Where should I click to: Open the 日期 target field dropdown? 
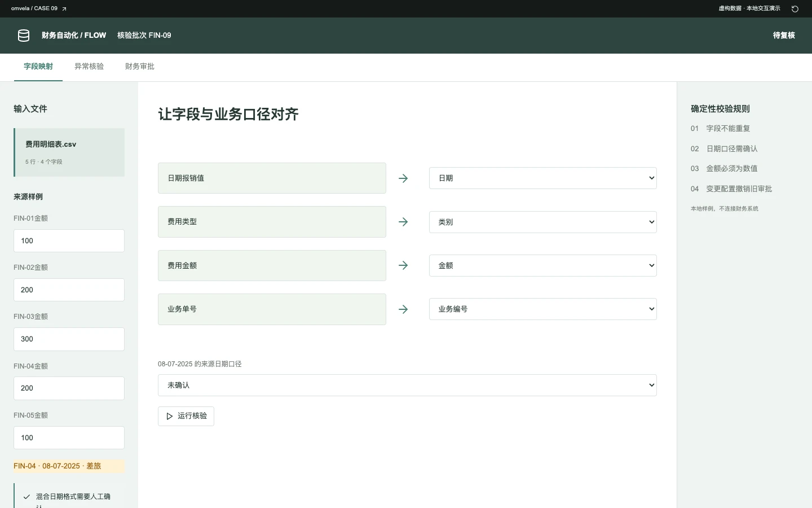pyautogui.click(x=543, y=178)
